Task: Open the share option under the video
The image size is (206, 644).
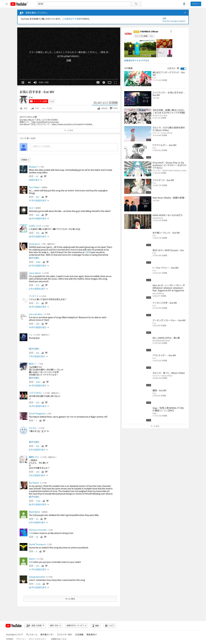Action: pos(35,109)
